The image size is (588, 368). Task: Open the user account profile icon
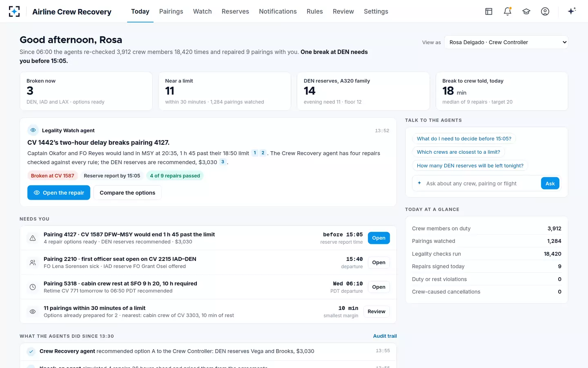pyautogui.click(x=545, y=11)
